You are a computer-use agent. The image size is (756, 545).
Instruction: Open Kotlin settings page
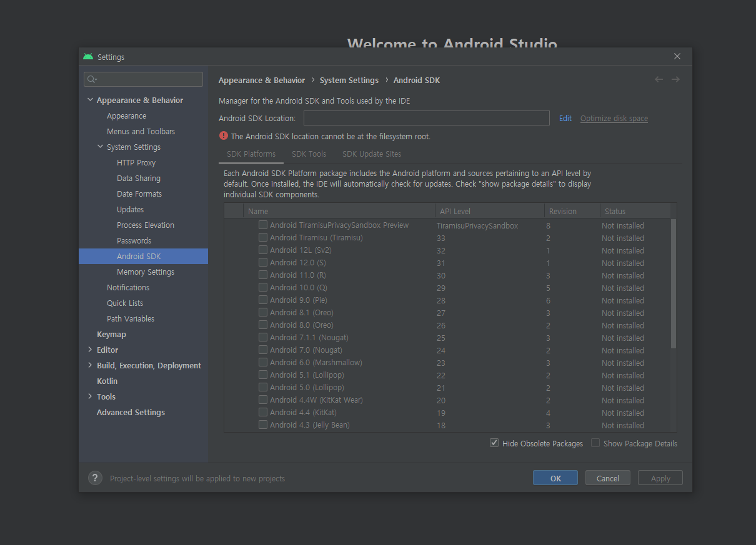[107, 381]
